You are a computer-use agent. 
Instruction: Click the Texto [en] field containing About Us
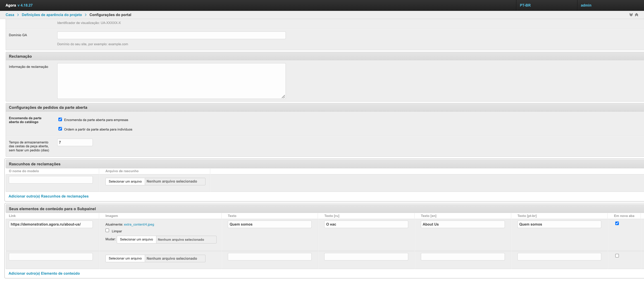tap(462, 224)
